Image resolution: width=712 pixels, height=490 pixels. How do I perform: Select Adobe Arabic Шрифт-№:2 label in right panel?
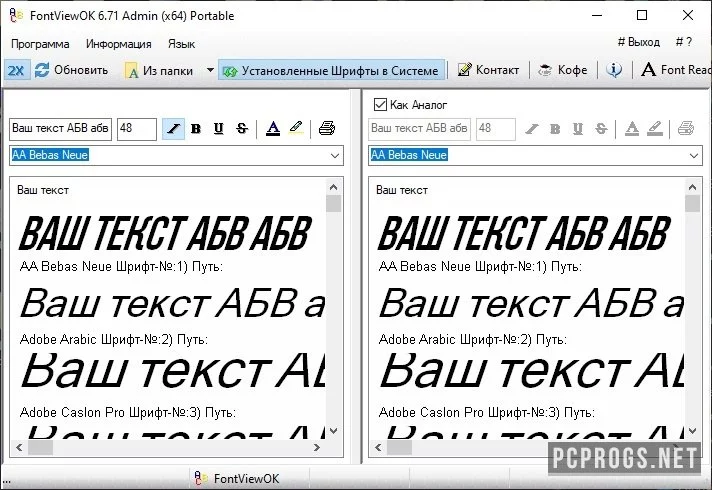[x=472, y=339]
